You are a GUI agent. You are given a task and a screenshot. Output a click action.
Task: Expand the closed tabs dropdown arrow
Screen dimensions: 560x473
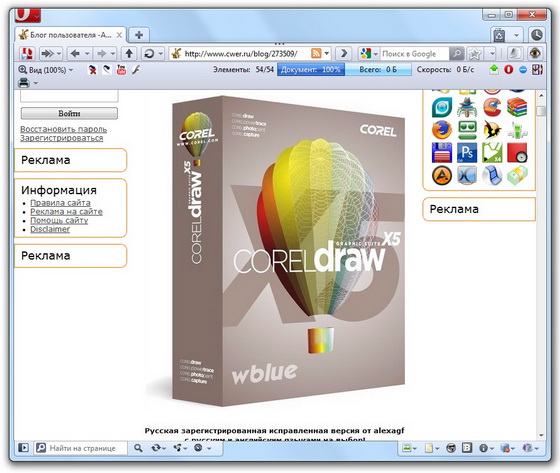click(516, 35)
